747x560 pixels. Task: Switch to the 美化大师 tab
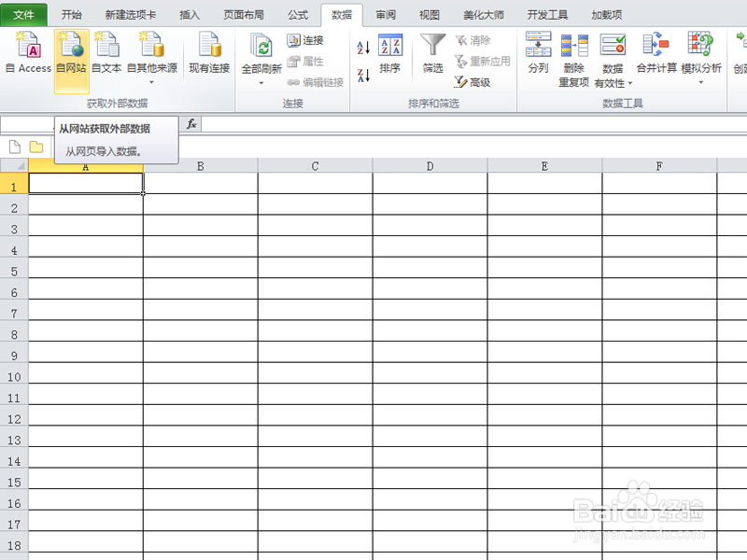coord(484,15)
